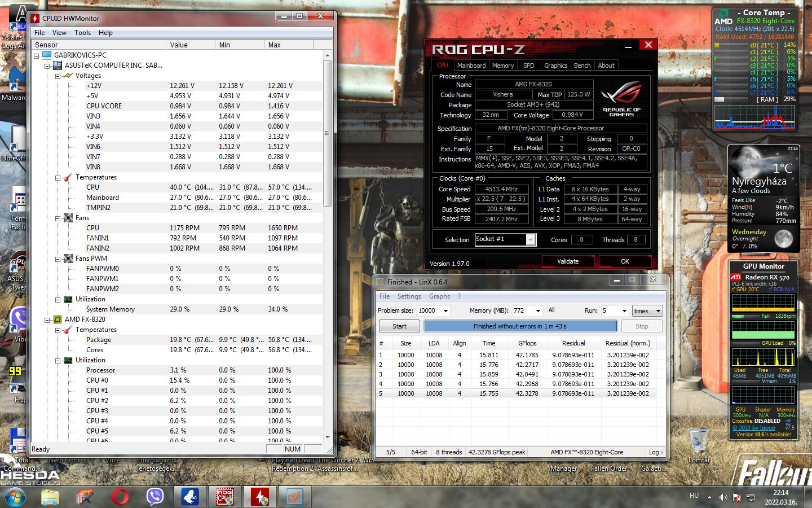Open the Memory (MiB) dropdown

538,310
